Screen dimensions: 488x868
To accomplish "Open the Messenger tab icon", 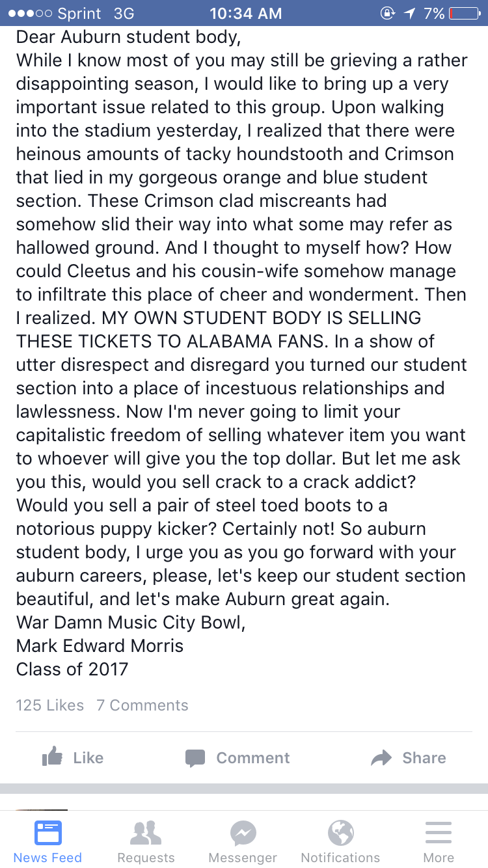I will point(243,833).
